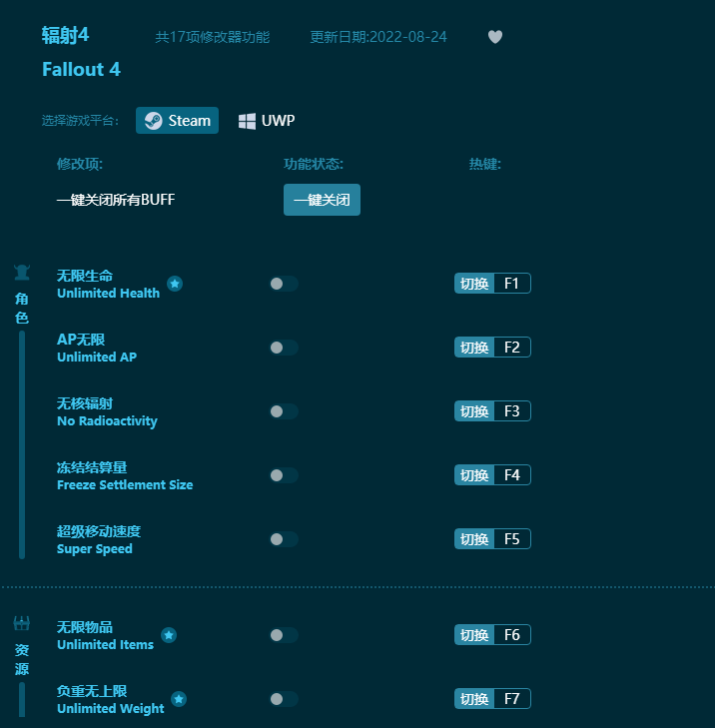This screenshot has height=728, width=715.
Task: Click star icon beside Unlimited Weight
Action: (x=179, y=699)
